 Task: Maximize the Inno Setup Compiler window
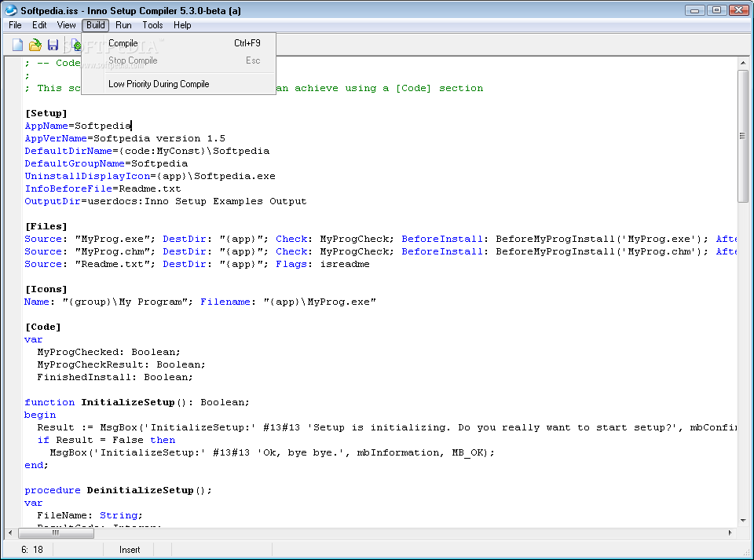(x=716, y=10)
